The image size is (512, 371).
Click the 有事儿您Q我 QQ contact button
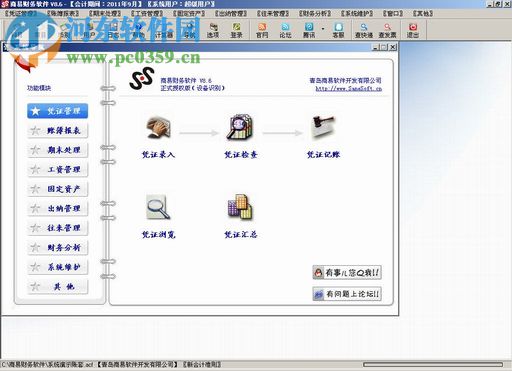[347, 273]
